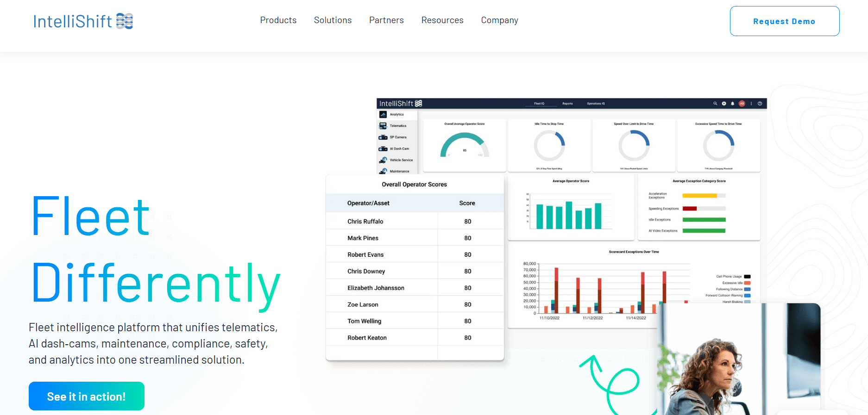868x415 pixels.
Task: Click the help question mark icon
Action: [x=760, y=104]
